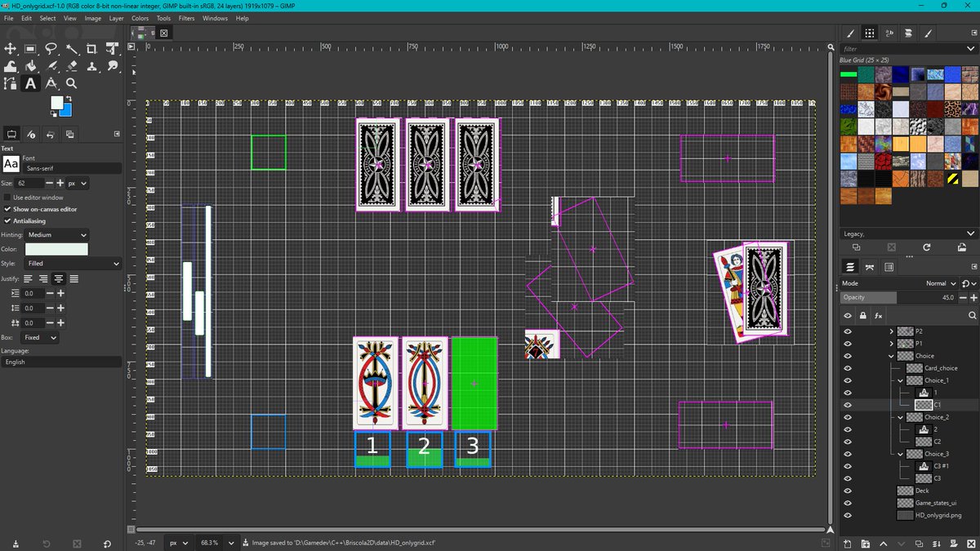Search layers with the magnifier icon
The width and height of the screenshot is (980, 551).
[x=972, y=315]
